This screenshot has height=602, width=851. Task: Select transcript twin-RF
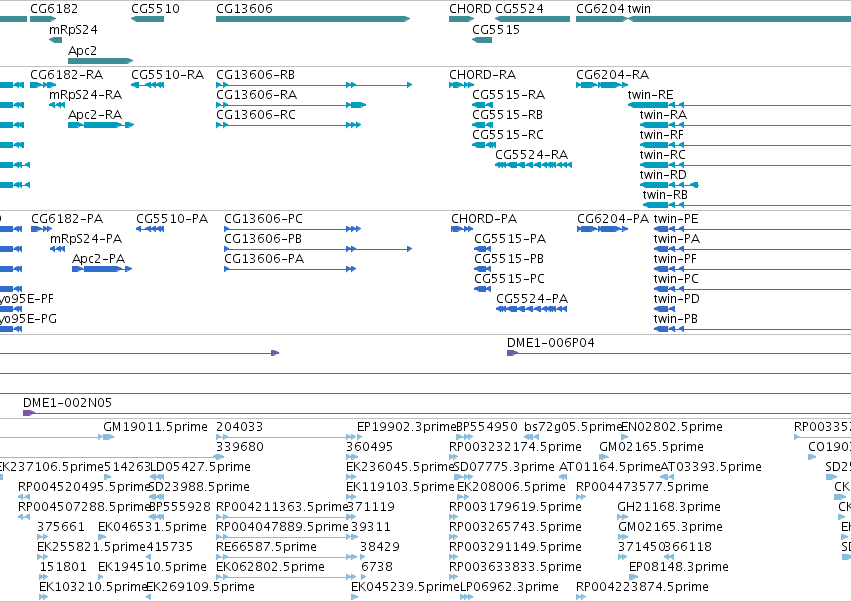pos(662,135)
